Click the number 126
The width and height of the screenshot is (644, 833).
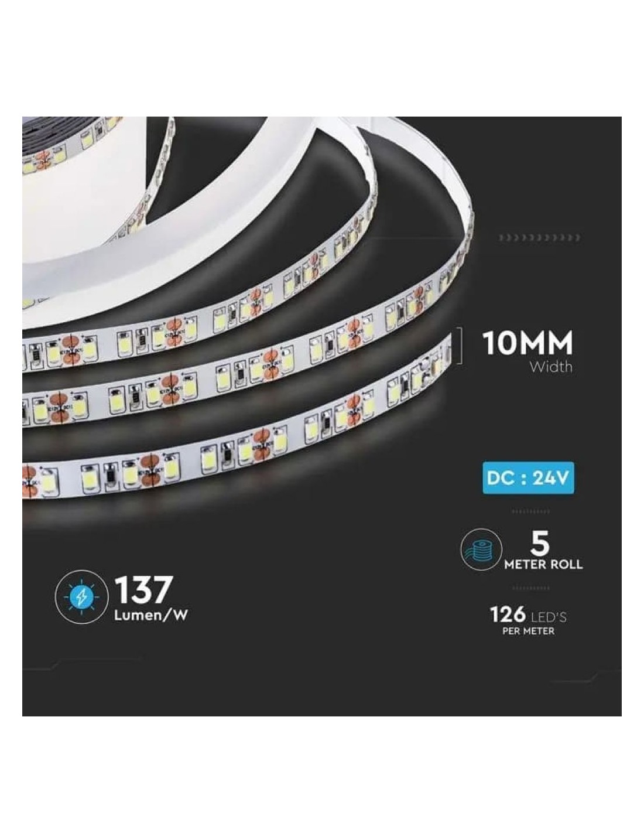point(507,614)
